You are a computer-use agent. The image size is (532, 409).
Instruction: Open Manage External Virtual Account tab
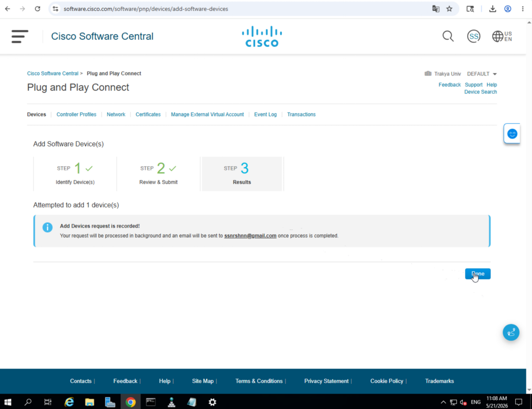pyautogui.click(x=207, y=114)
